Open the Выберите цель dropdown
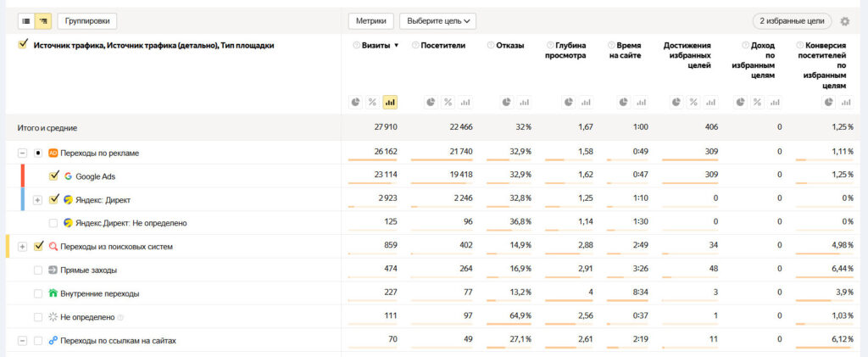868x357 pixels. click(x=438, y=21)
